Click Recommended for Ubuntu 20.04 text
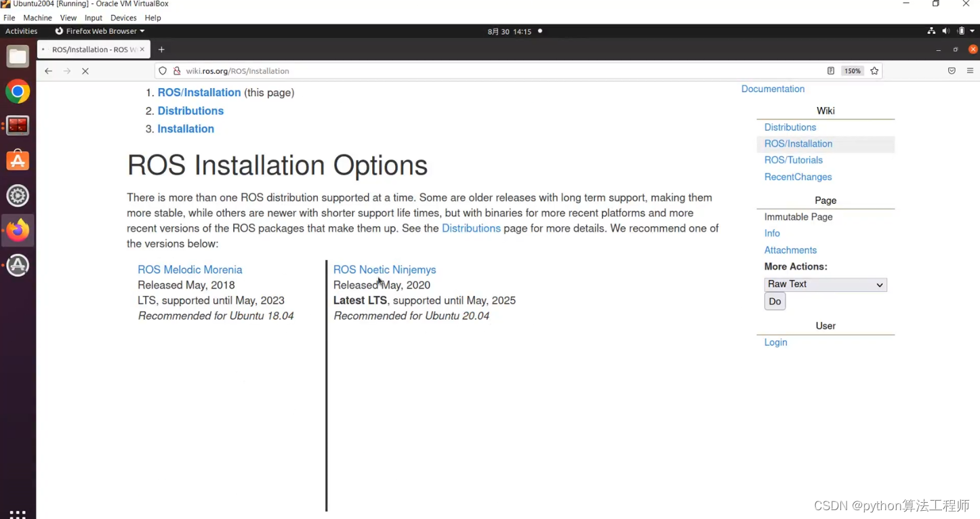Viewport: 980px width, 519px height. point(411,316)
